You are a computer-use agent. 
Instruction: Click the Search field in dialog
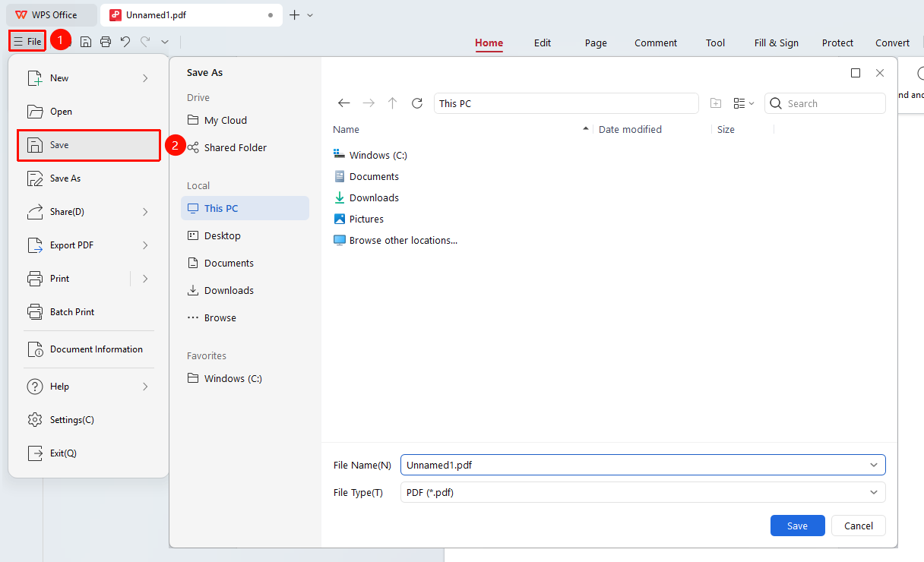click(825, 103)
